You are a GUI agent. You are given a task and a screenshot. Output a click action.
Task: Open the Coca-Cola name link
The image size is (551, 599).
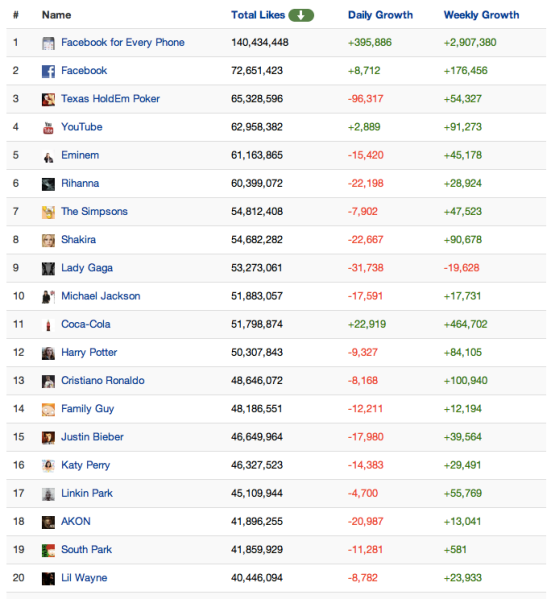[x=86, y=324]
